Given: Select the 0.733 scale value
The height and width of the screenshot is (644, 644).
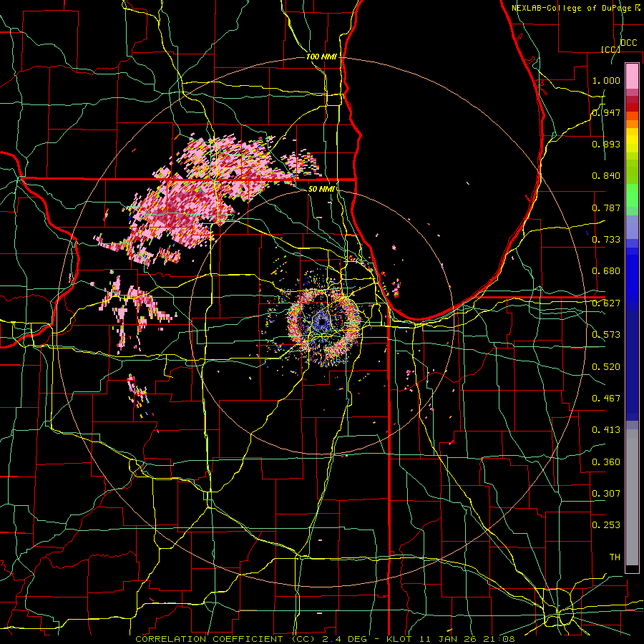Looking at the screenshot, I should coord(606,240).
